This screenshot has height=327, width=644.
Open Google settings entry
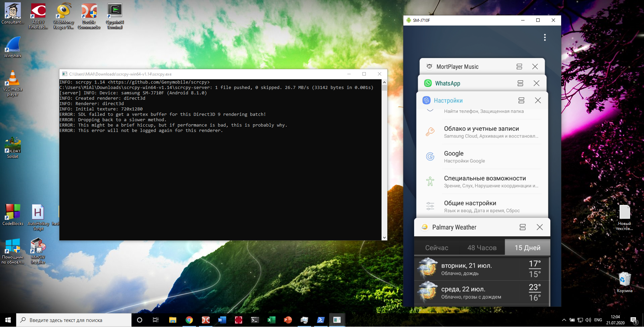pos(482,157)
